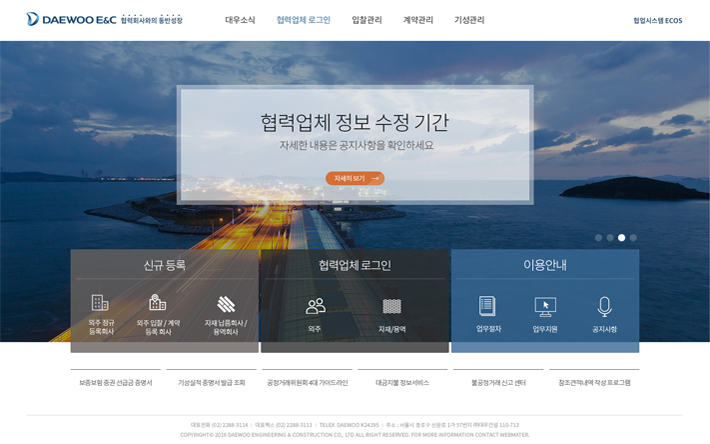
Task: Click 자재 납품회사/용역회사 striped icon
Action: 226,304
